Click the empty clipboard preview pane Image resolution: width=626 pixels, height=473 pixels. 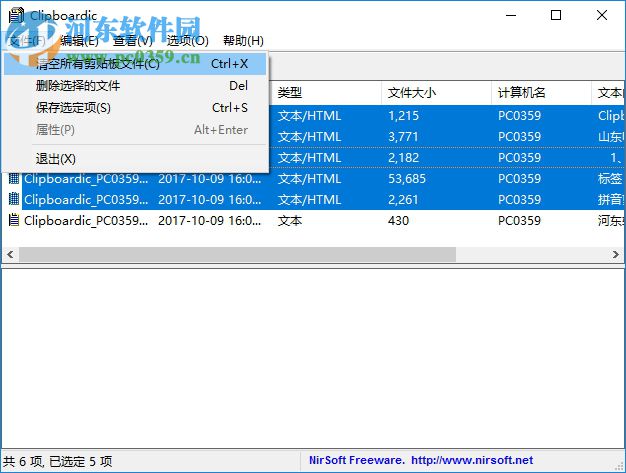tap(313, 358)
